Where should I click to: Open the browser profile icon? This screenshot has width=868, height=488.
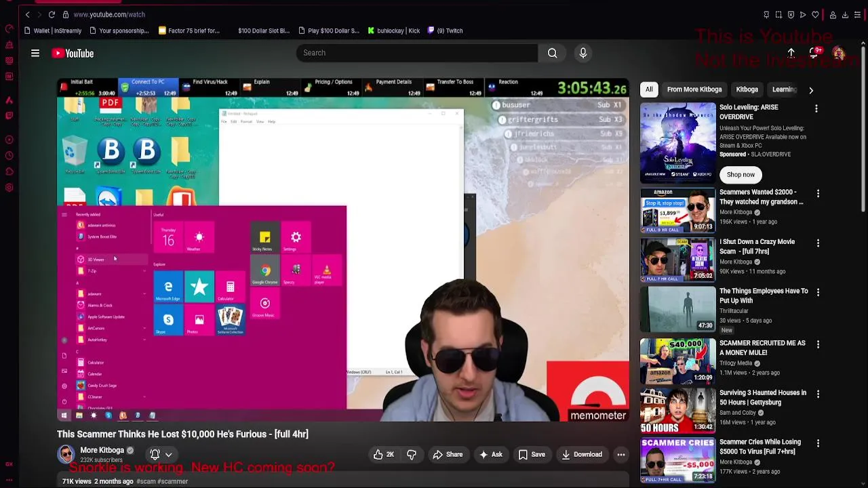[833, 14]
